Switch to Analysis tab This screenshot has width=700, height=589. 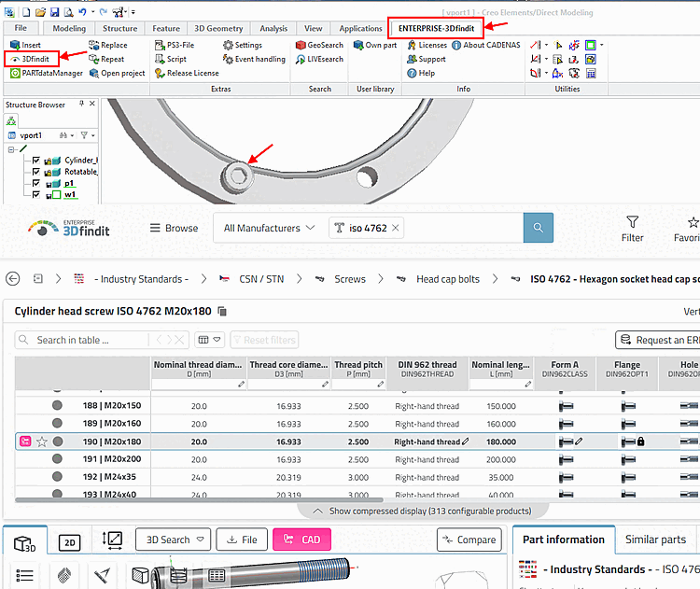point(273,28)
